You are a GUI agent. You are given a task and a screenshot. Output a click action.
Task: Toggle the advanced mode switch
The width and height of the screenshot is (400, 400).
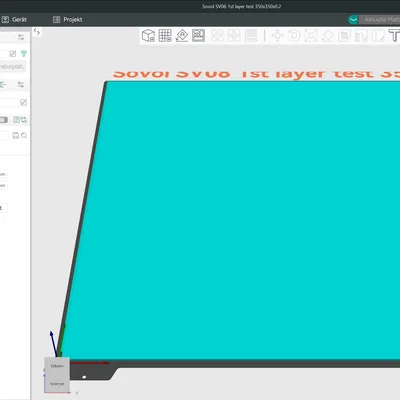point(4,120)
